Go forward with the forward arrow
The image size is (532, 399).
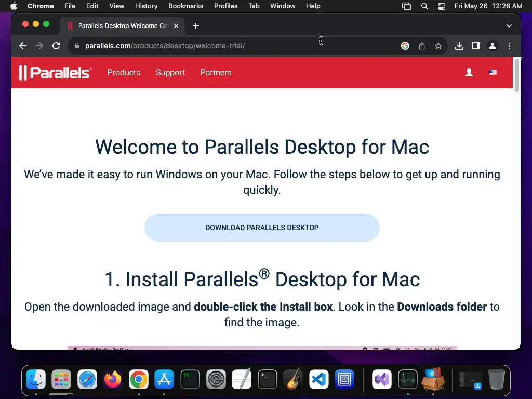[x=39, y=46]
